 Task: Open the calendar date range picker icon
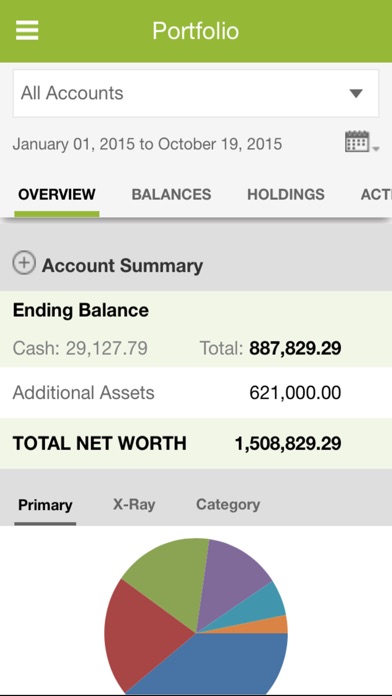click(362, 142)
